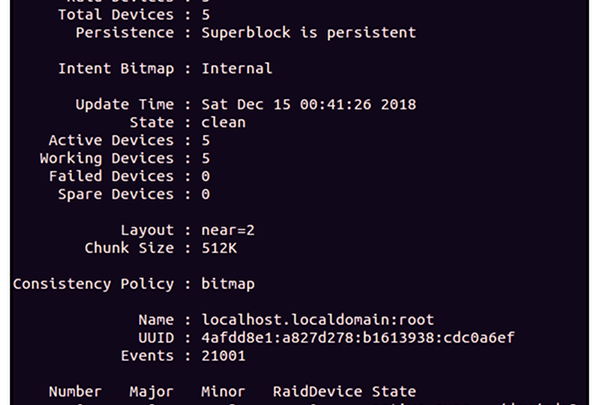Click the 'Major' column header
599x405 pixels.
tap(152, 392)
